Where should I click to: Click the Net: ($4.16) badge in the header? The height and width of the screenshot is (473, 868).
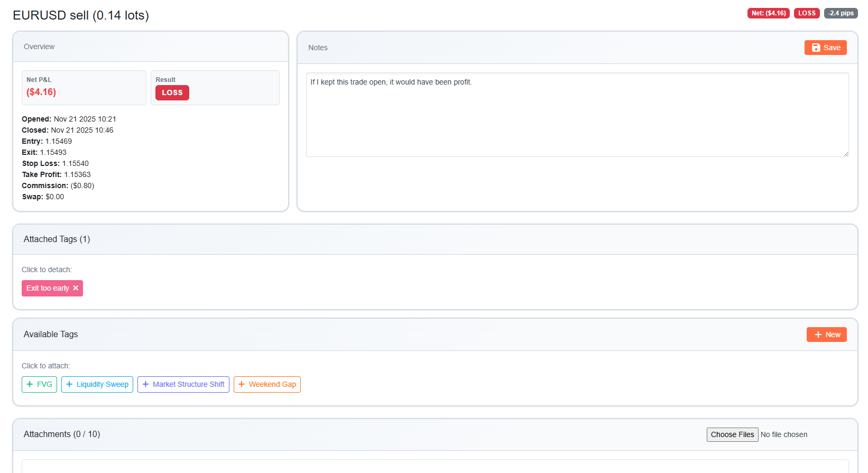coord(768,13)
